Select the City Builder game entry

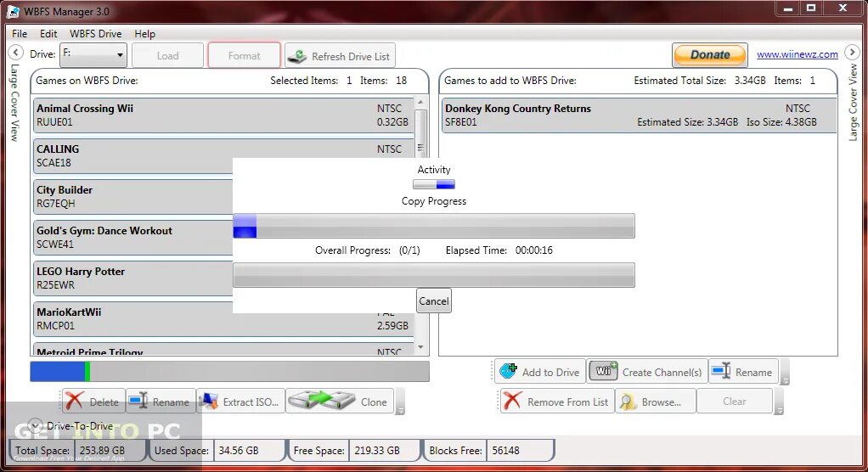(132, 196)
